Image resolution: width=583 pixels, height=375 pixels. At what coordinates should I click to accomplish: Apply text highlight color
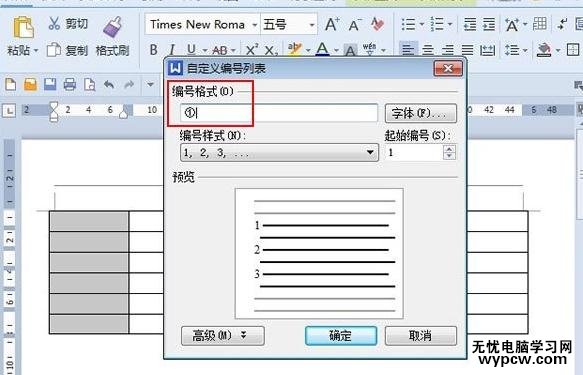point(294,49)
